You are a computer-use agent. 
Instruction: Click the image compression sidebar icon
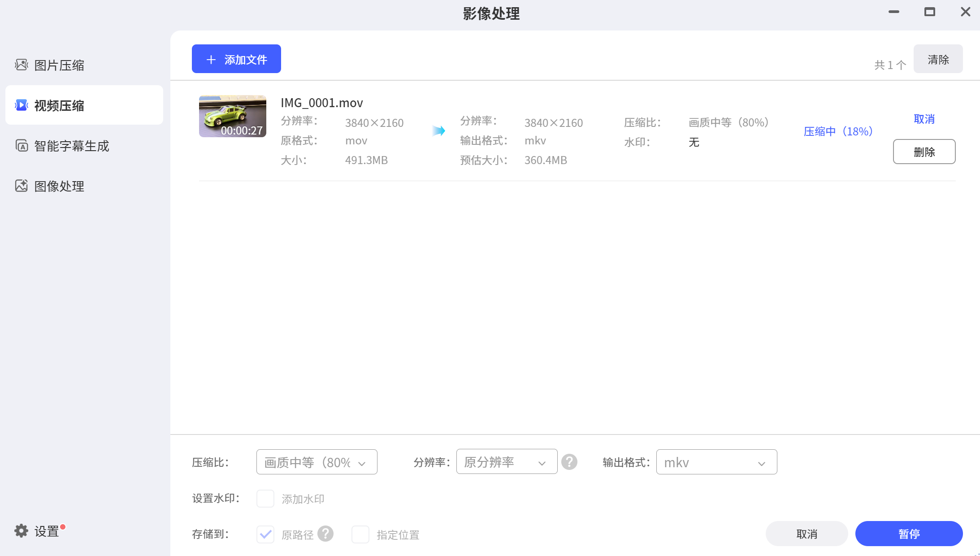21,65
